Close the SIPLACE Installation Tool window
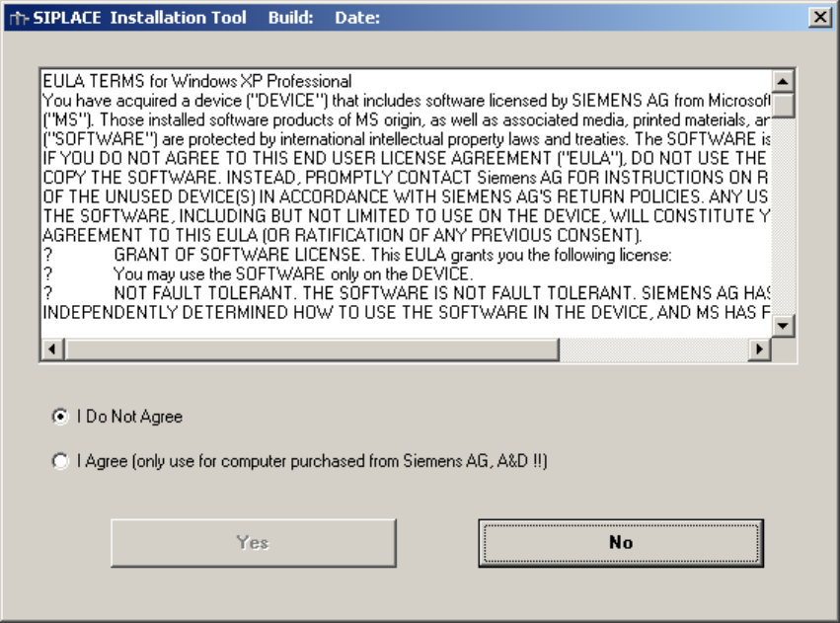 point(819,18)
